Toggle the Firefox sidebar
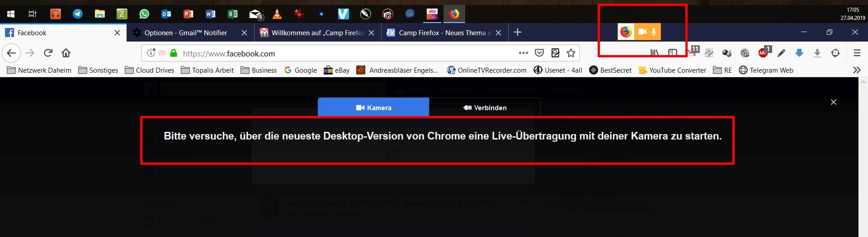Viewport: 868px width, 237px height. pos(673,53)
